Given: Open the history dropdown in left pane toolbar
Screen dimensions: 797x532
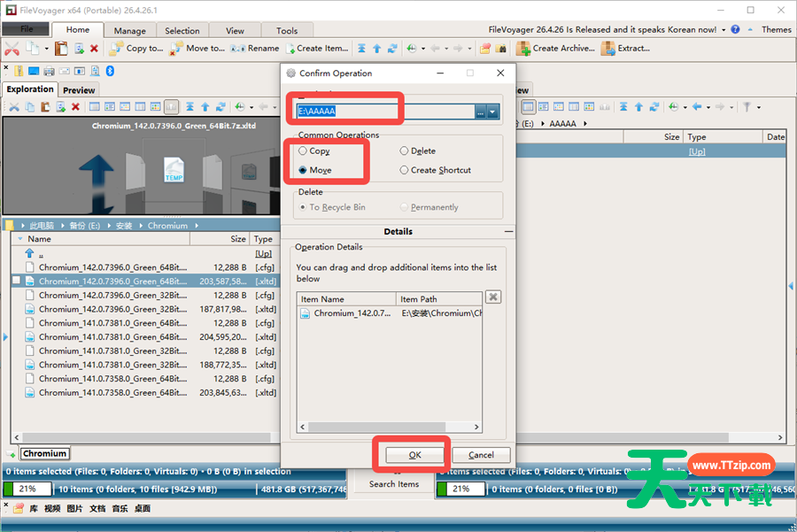Looking at the screenshot, I should (251, 107).
